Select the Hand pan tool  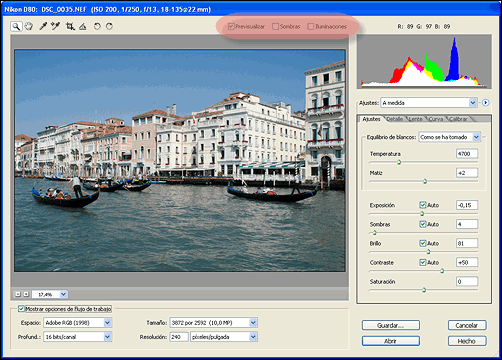(x=29, y=26)
